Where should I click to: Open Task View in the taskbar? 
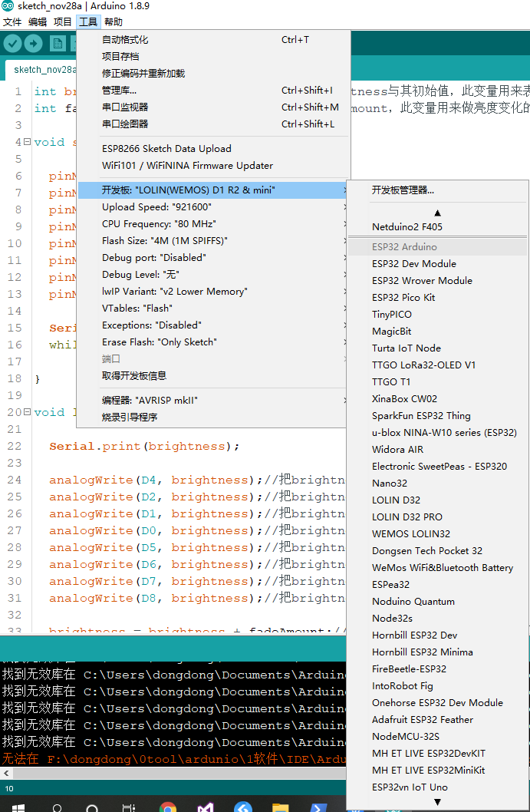click(128, 807)
